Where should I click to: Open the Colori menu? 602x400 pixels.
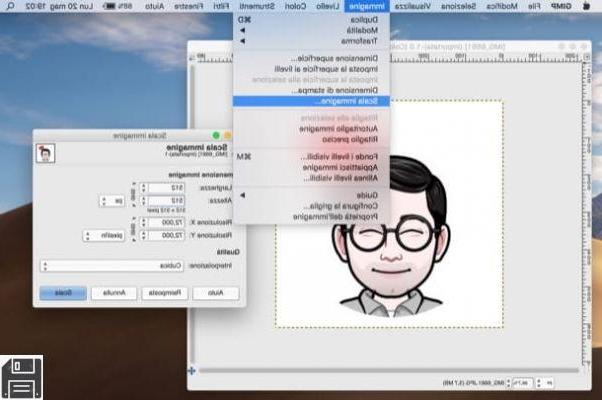tap(295, 6)
